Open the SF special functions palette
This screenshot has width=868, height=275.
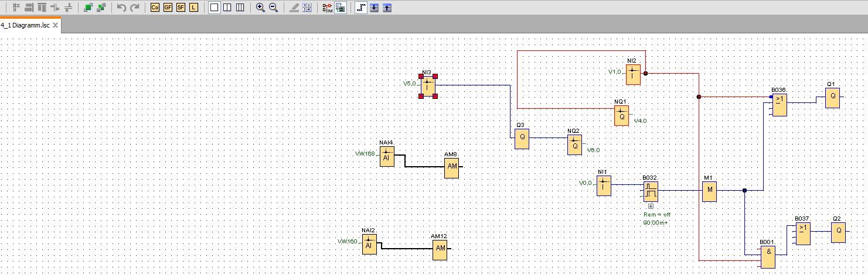pos(181,8)
